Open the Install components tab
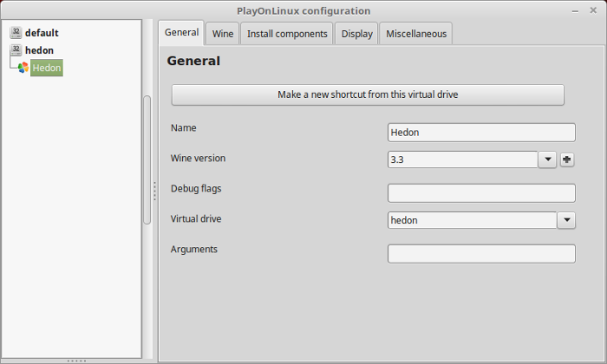 (x=287, y=34)
